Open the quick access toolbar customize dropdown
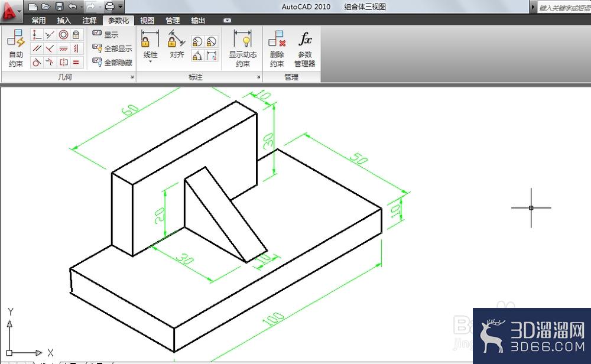The image size is (591, 364). point(120,6)
